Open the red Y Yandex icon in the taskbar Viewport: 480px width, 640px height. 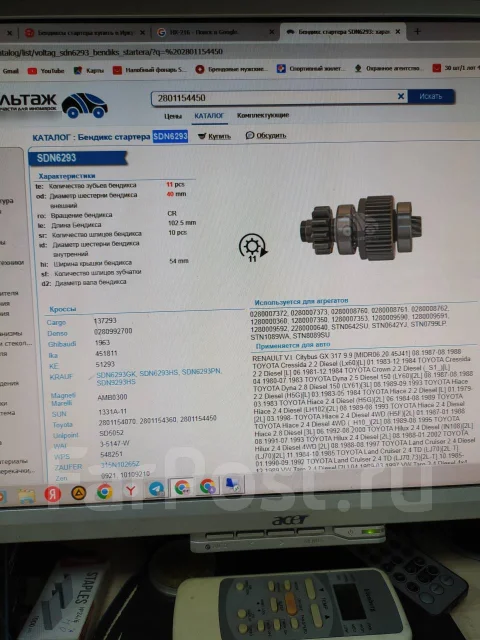[131, 490]
